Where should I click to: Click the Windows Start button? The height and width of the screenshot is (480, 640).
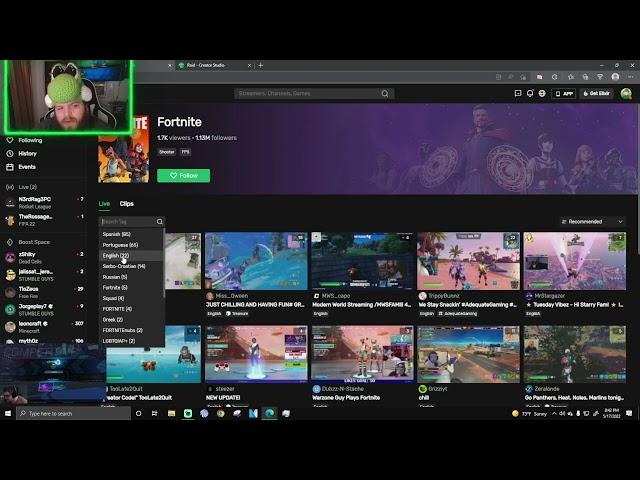(x=8, y=413)
